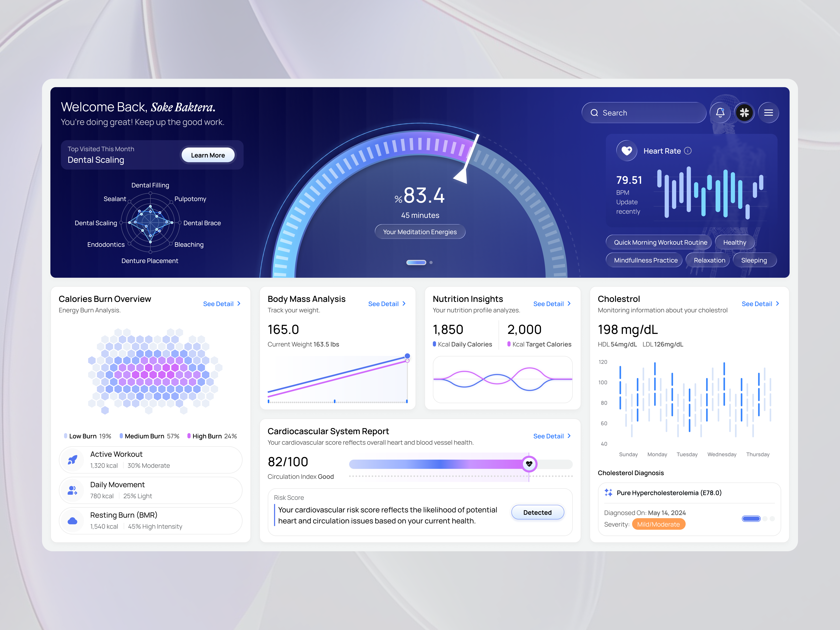This screenshot has height=630, width=840.
Task: Open the hamburger navigation menu
Action: click(x=769, y=112)
